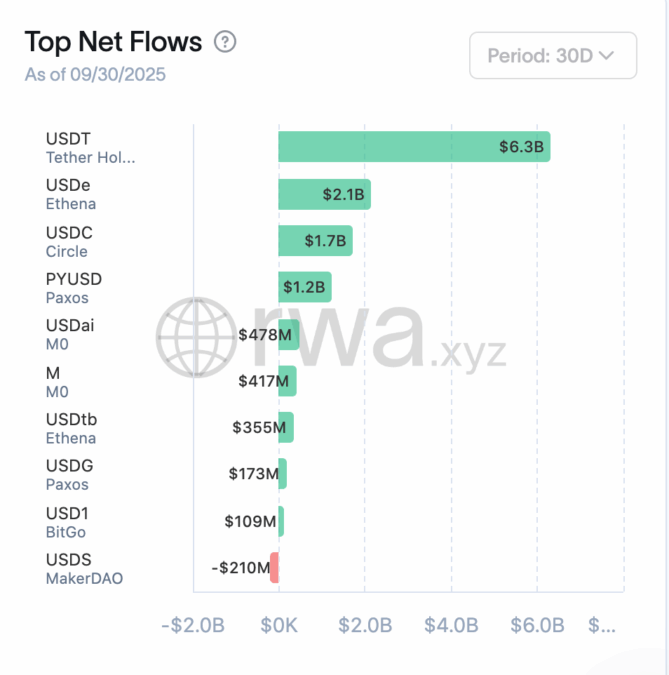Click the help question mark icon

coord(226,42)
